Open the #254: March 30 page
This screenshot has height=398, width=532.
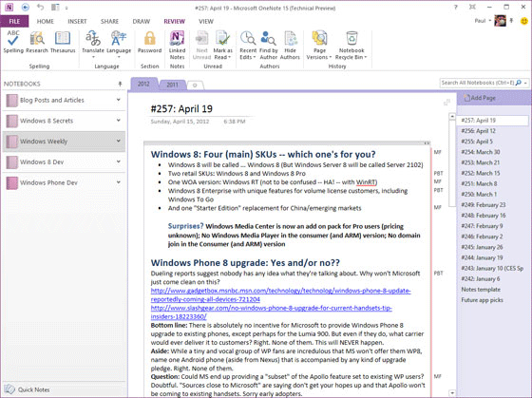[x=481, y=152]
